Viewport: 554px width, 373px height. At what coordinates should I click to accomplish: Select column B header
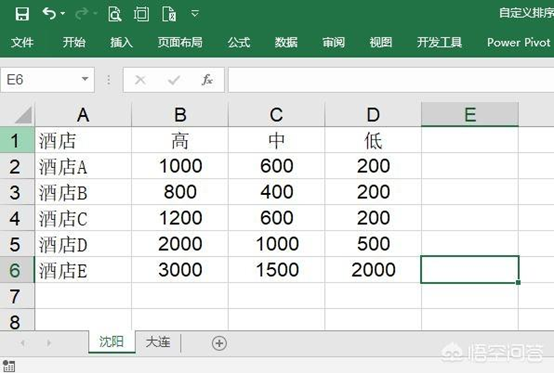coord(180,114)
